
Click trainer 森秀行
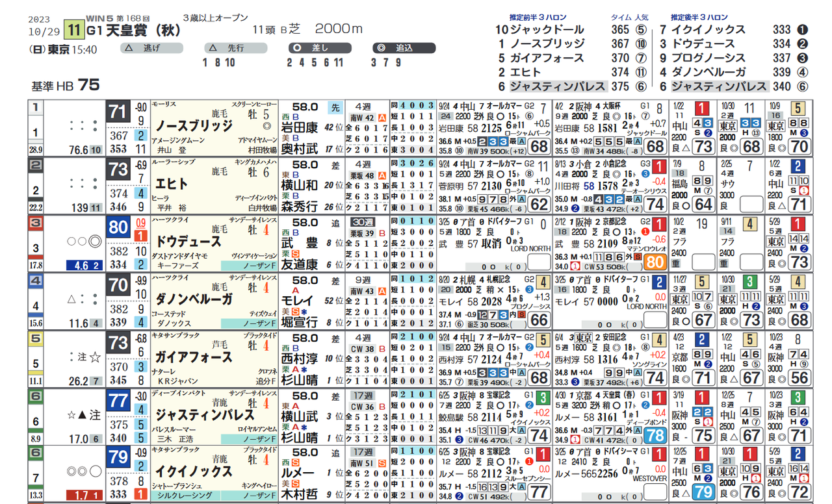pyautogui.click(x=300, y=207)
